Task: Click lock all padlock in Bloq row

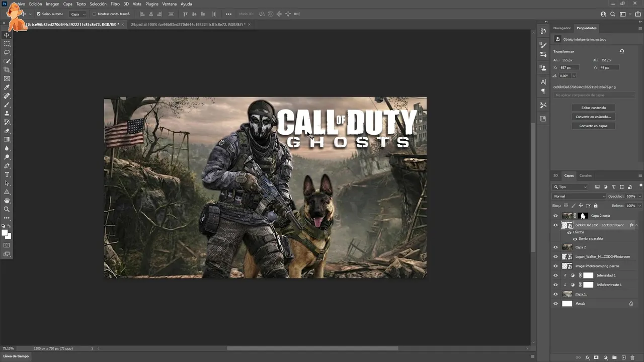Action: click(x=596, y=206)
